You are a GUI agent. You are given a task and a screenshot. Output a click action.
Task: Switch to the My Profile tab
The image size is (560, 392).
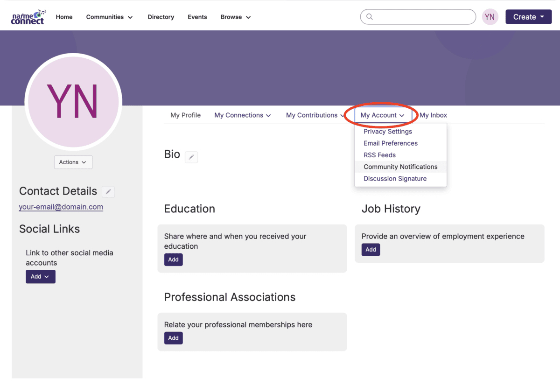186,115
